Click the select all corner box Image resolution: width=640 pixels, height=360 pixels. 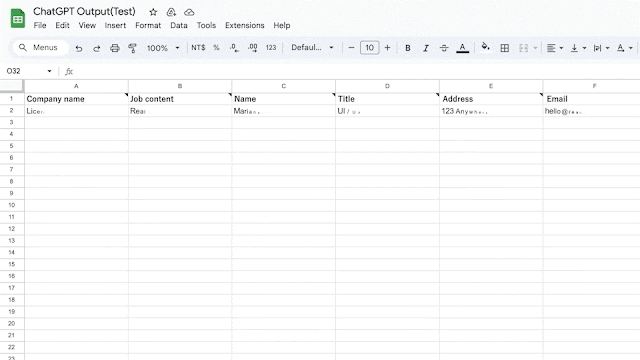12,86
